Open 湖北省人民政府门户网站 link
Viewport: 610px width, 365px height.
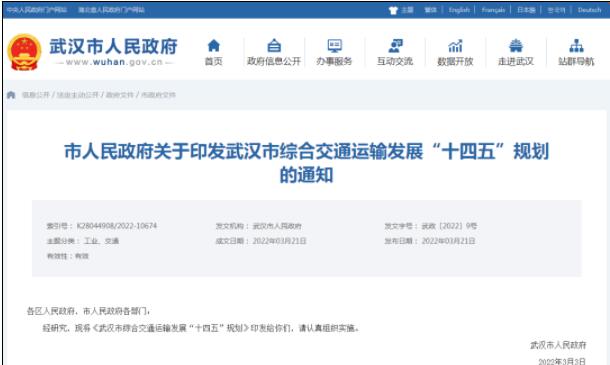pyautogui.click(x=111, y=10)
